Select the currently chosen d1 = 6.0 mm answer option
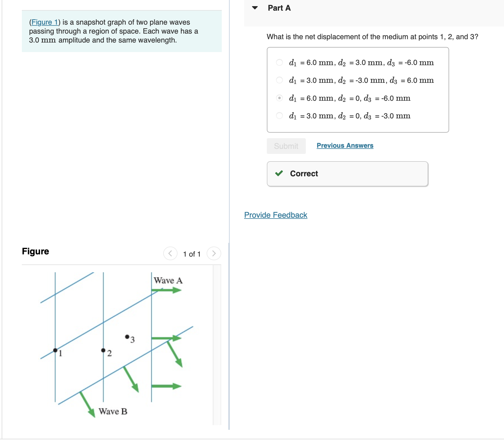The image size is (504, 441). pyautogui.click(x=279, y=98)
